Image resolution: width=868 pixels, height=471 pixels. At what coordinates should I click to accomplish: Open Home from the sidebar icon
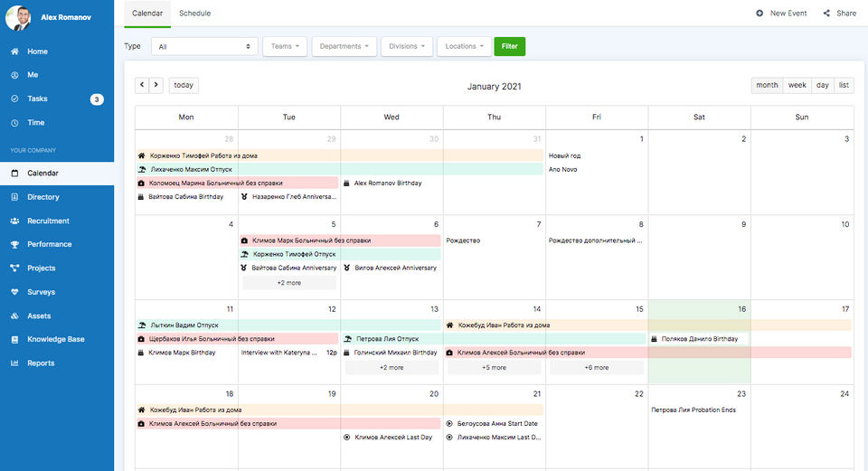[14, 52]
